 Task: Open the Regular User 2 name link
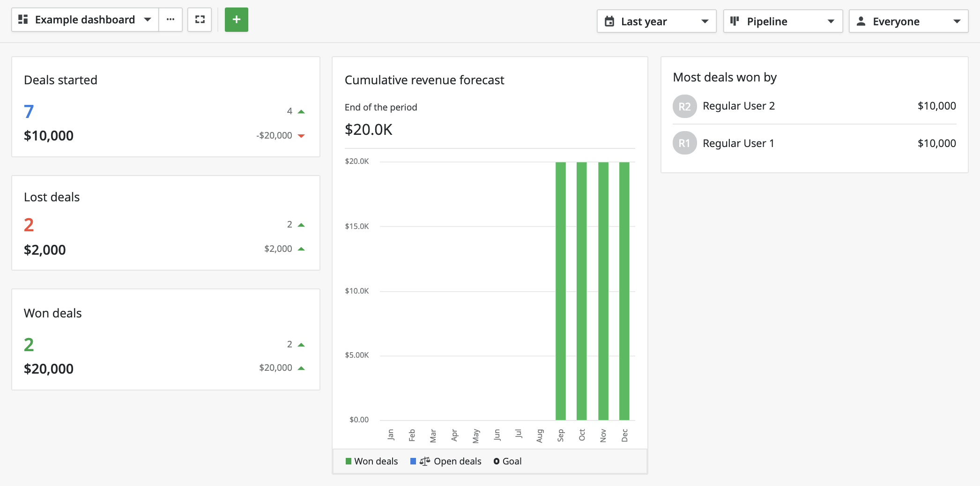pyautogui.click(x=738, y=106)
